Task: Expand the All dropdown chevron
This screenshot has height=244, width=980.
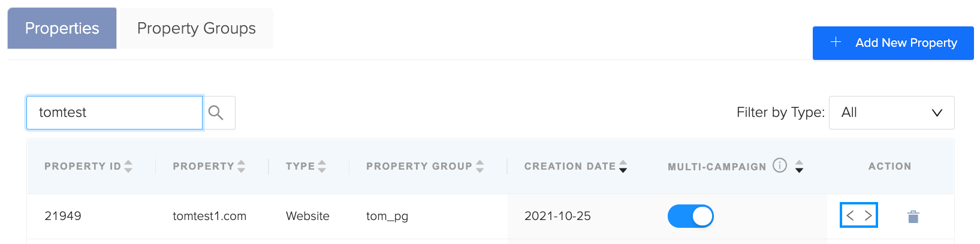Action: 937,113
